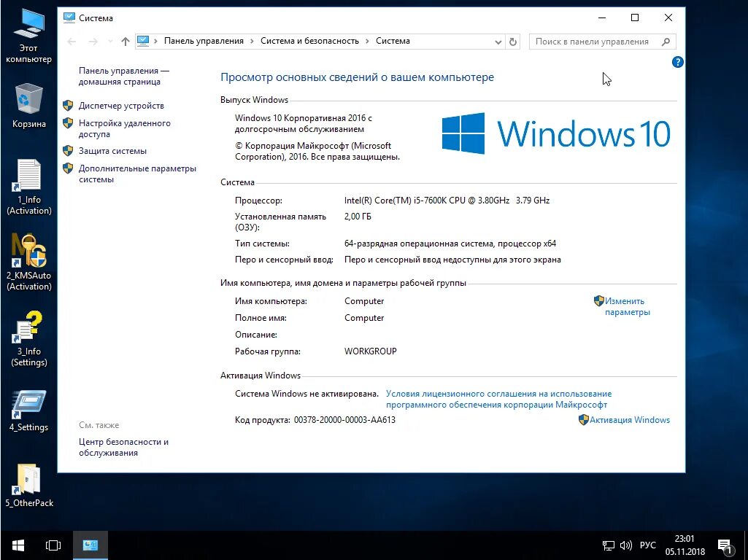This screenshot has height=560, width=748.
Task: Click the shield icon beside Защита системы
Action: coord(68,151)
